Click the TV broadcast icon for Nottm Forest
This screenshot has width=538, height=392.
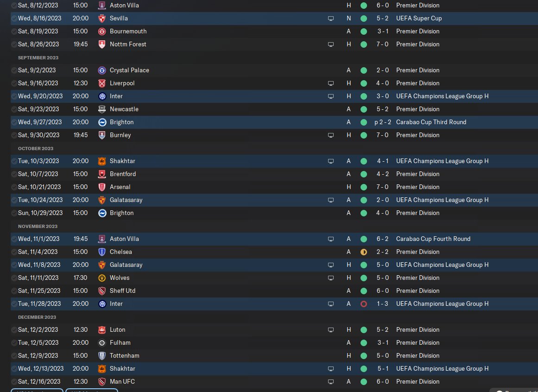pyautogui.click(x=331, y=44)
